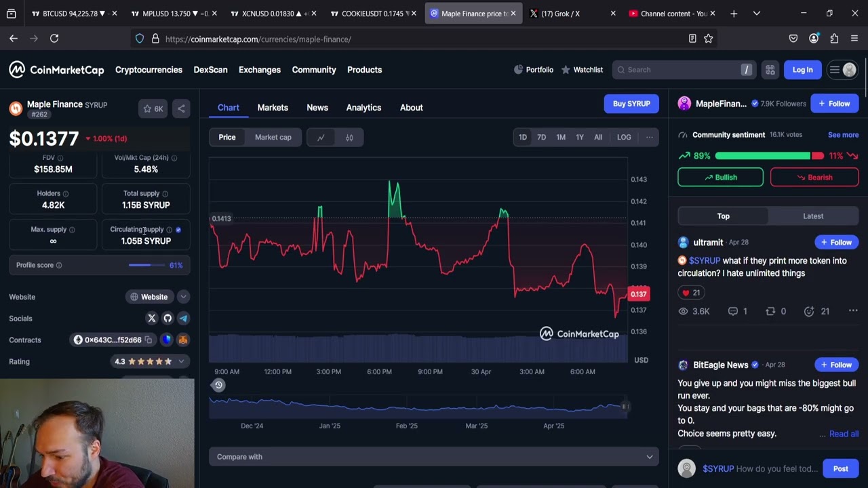This screenshot has width=868, height=488.
Task: Follow BitEagle News
Action: pyautogui.click(x=836, y=365)
